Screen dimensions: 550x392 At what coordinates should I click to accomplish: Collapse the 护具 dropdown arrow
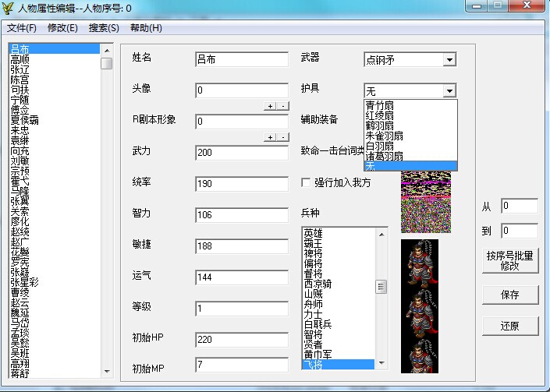449,91
